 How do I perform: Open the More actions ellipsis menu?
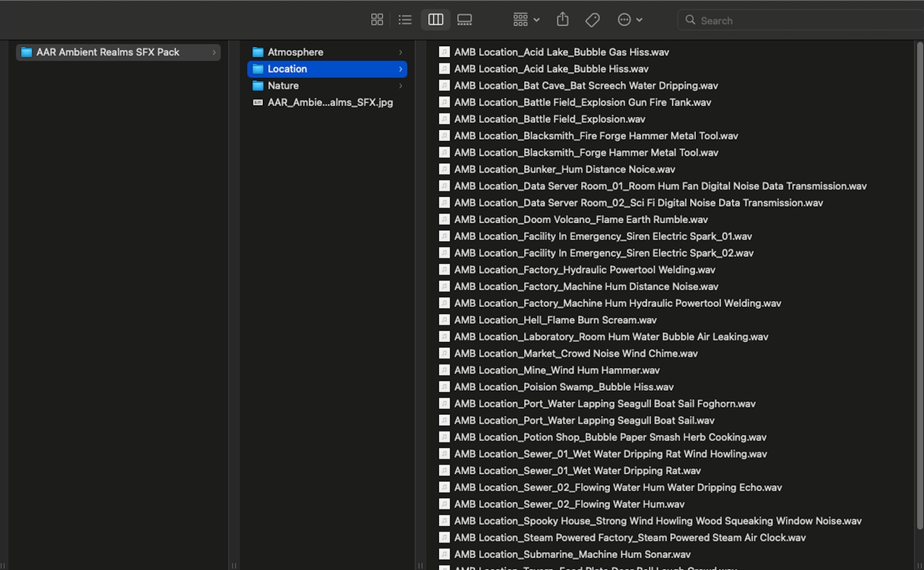pyautogui.click(x=630, y=20)
